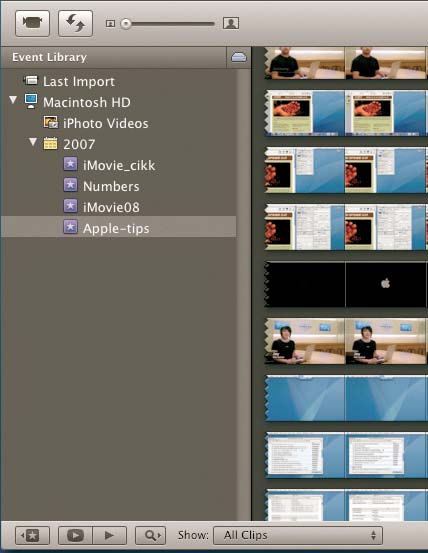Toggle group events by disk icon
The width and height of the screenshot is (428, 553).
239,57
